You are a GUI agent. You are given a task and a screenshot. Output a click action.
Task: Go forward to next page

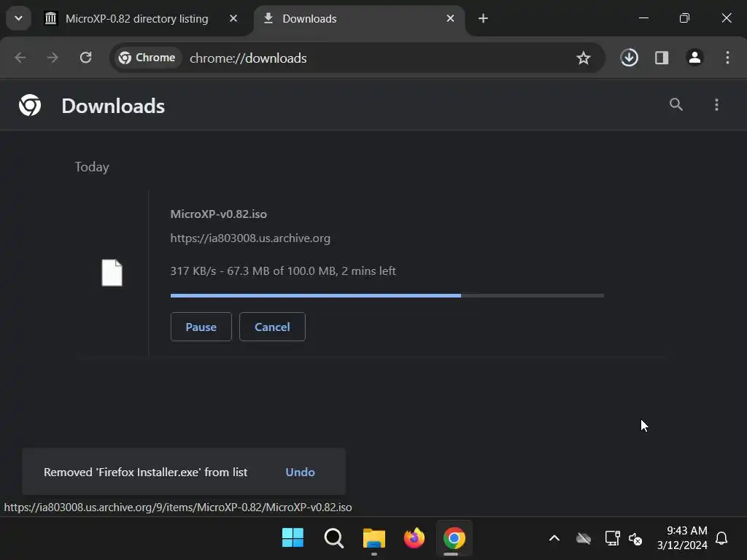53,58
